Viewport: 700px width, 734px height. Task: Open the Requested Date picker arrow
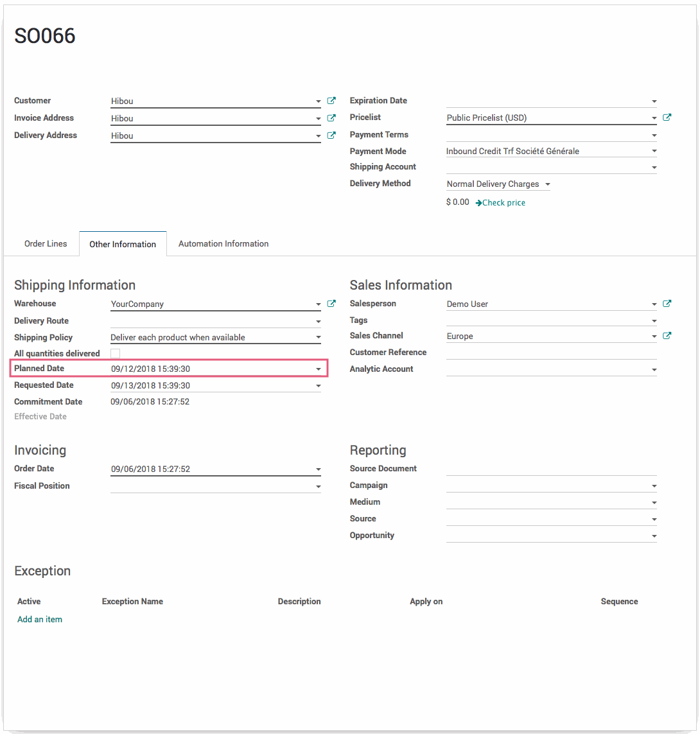[319, 386]
